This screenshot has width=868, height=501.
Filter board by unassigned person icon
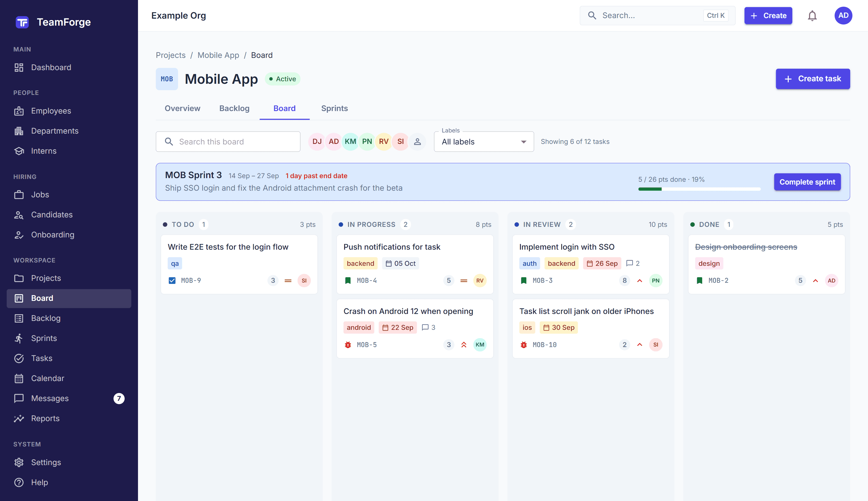pyautogui.click(x=417, y=141)
